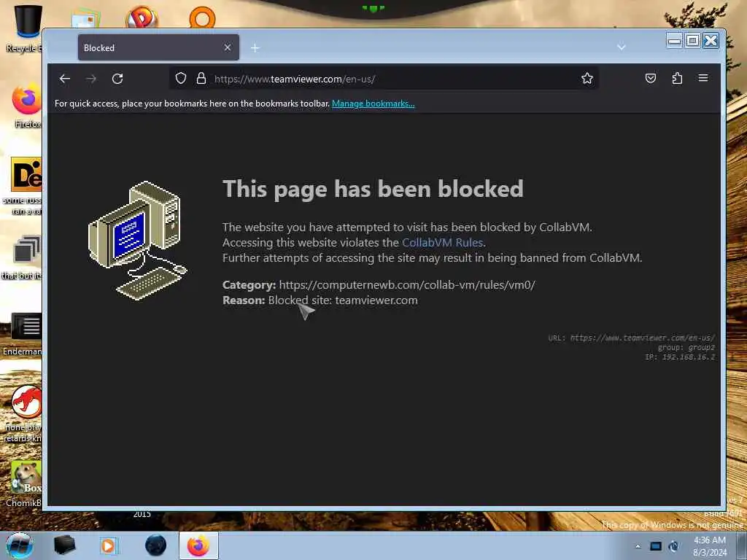Viewport: 747px width, 560px height.
Task: Open the Recycle Bin desktop icon
Action: click(x=26, y=28)
